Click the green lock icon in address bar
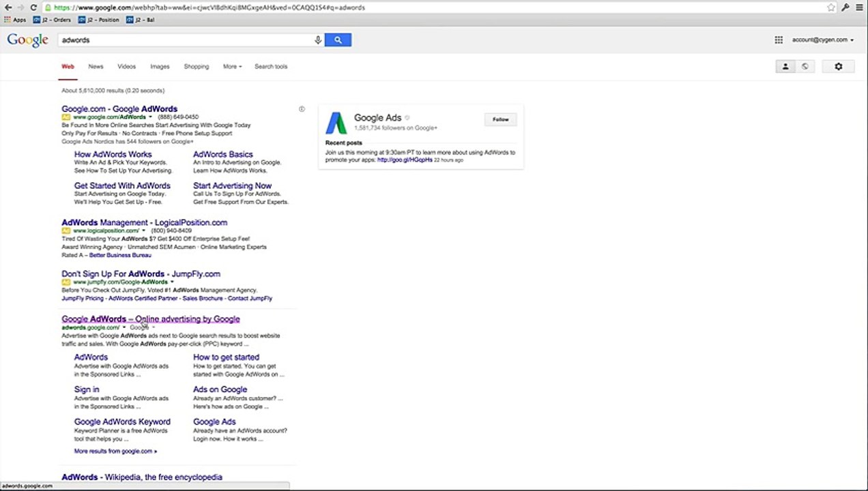 [48, 8]
